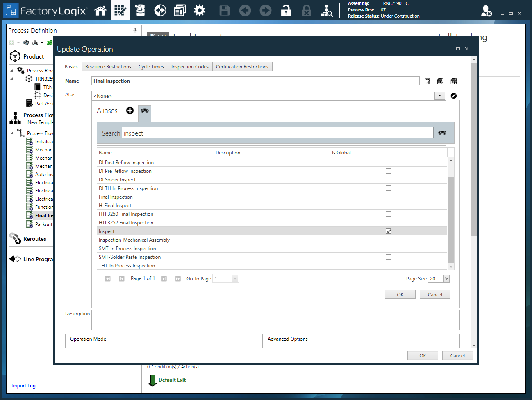The height and width of the screenshot is (400, 532).
Task: Click OK to confirm the alias selection
Action: click(400, 294)
